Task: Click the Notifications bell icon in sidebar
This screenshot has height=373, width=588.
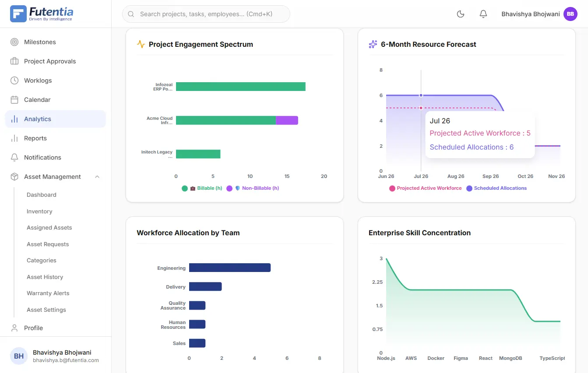Action: [14, 157]
